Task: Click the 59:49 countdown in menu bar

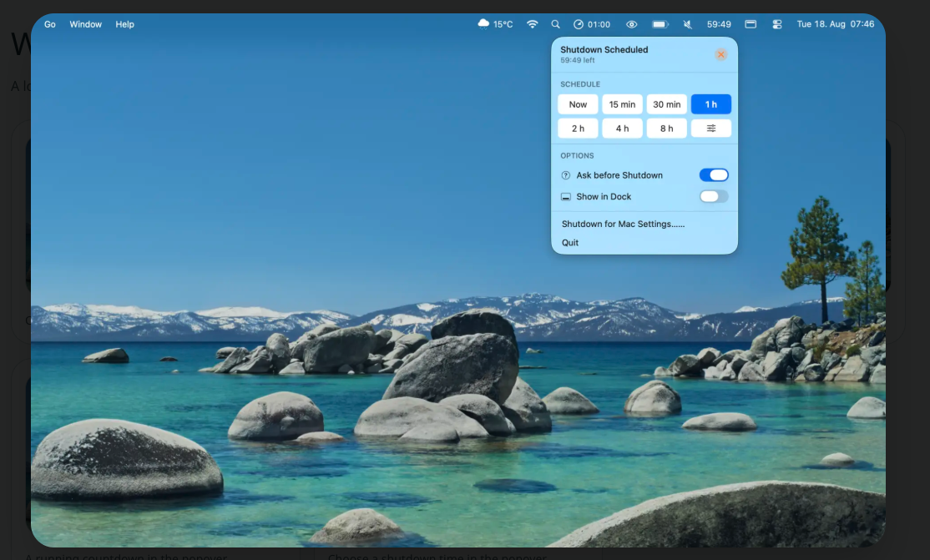Action: [719, 24]
